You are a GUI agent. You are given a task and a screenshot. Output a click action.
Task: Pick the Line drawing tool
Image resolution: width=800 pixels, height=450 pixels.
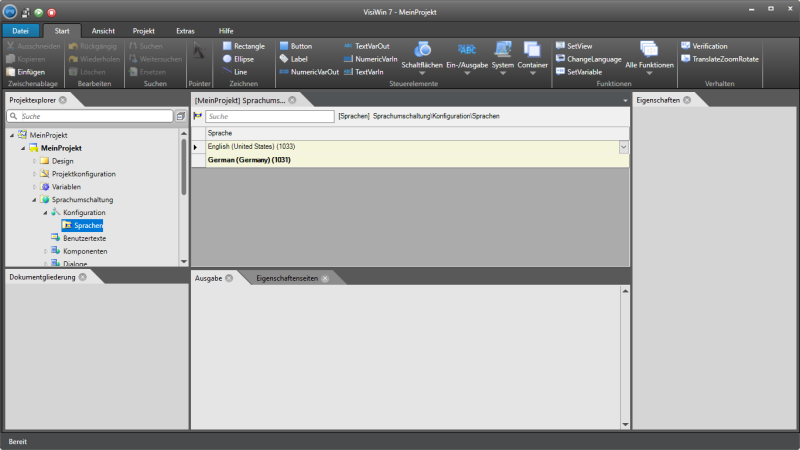pos(235,72)
